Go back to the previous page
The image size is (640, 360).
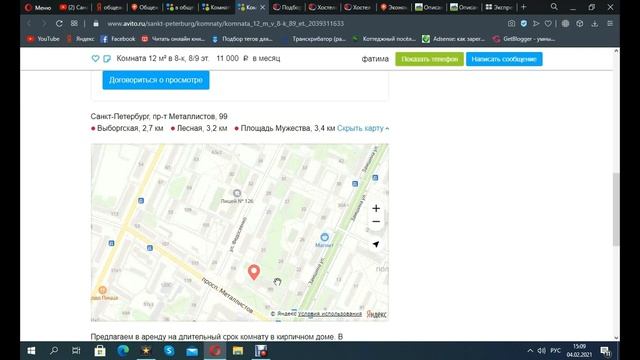pyautogui.click(x=29, y=24)
